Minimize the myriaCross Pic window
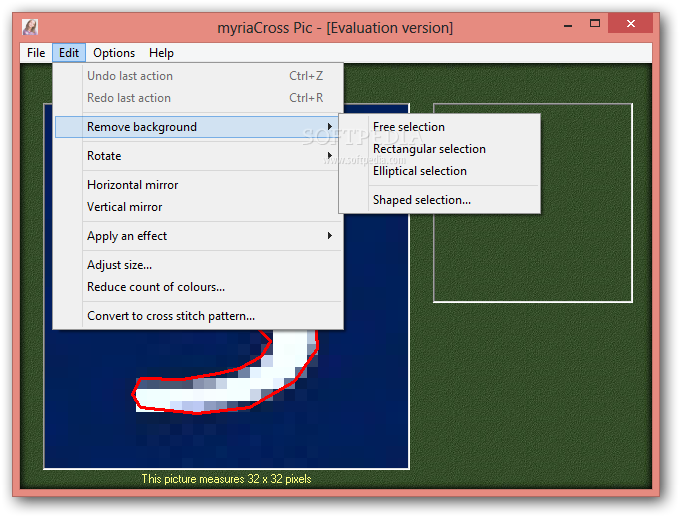Viewport: 680px width, 517px height. point(568,24)
